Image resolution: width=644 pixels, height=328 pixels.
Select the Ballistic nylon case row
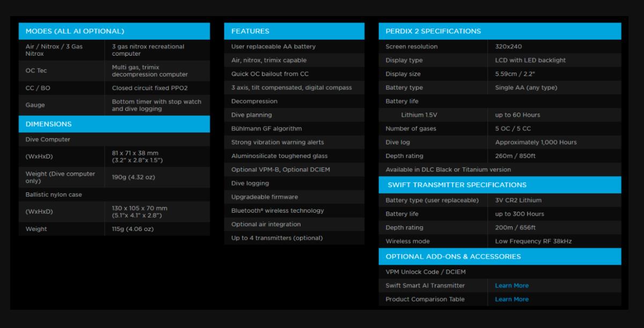coord(54,195)
